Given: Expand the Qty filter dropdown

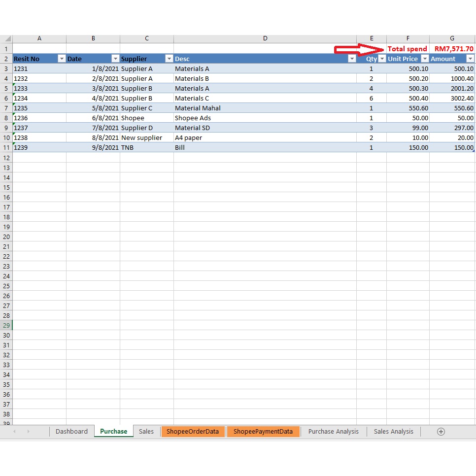Looking at the screenshot, I should pyautogui.click(x=382, y=59).
